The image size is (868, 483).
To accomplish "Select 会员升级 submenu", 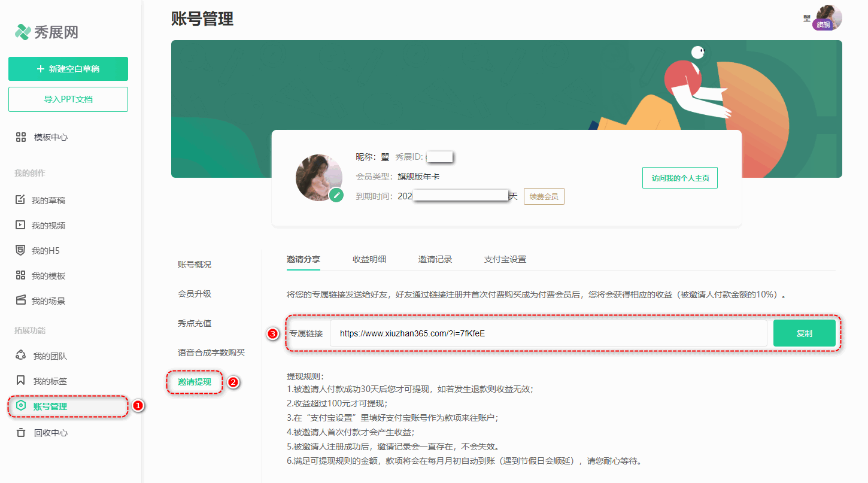I will (195, 294).
